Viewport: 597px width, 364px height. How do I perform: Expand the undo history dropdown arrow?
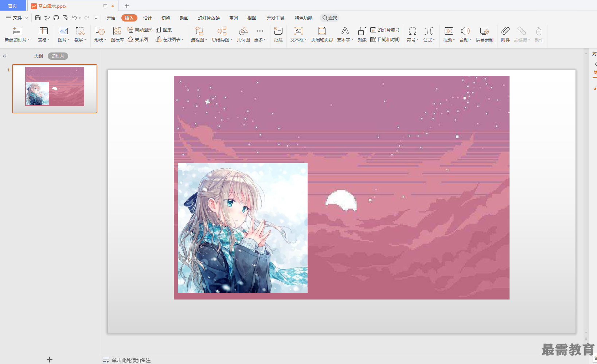point(79,18)
